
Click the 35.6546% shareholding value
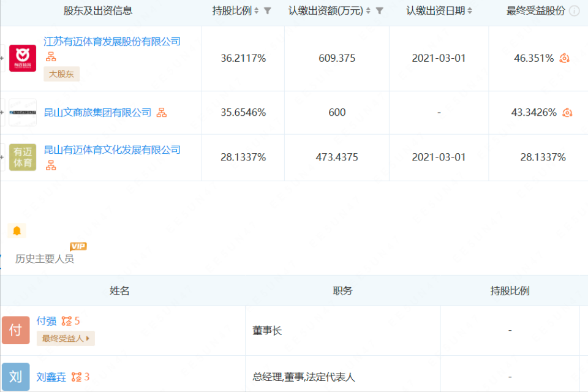(x=243, y=112)
